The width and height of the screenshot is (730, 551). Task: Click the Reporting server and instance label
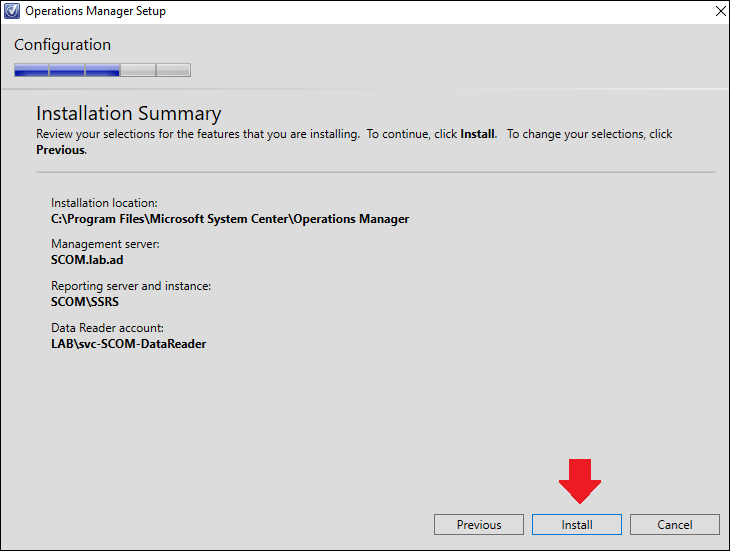click(x=131, y=286)
